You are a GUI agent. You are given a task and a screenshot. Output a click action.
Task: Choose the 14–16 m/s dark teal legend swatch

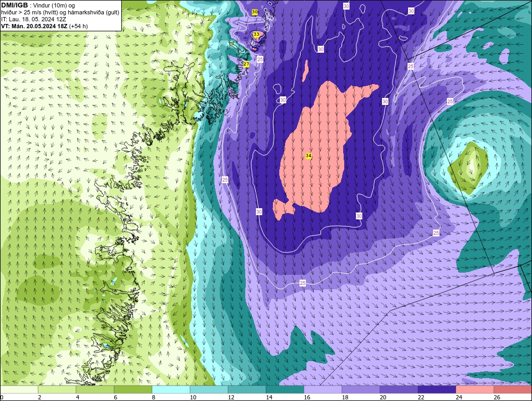pos(285,389)
